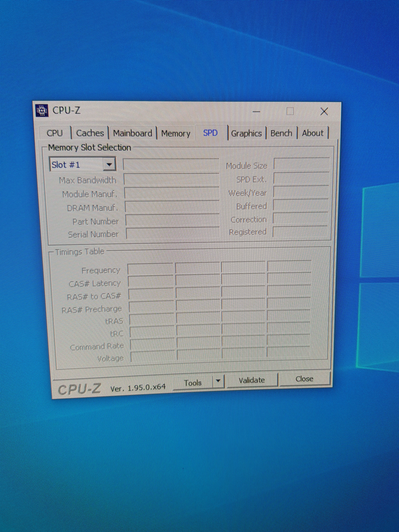Click the Validate button
Screen dimensions: 399x532
[x=252, y=380]
